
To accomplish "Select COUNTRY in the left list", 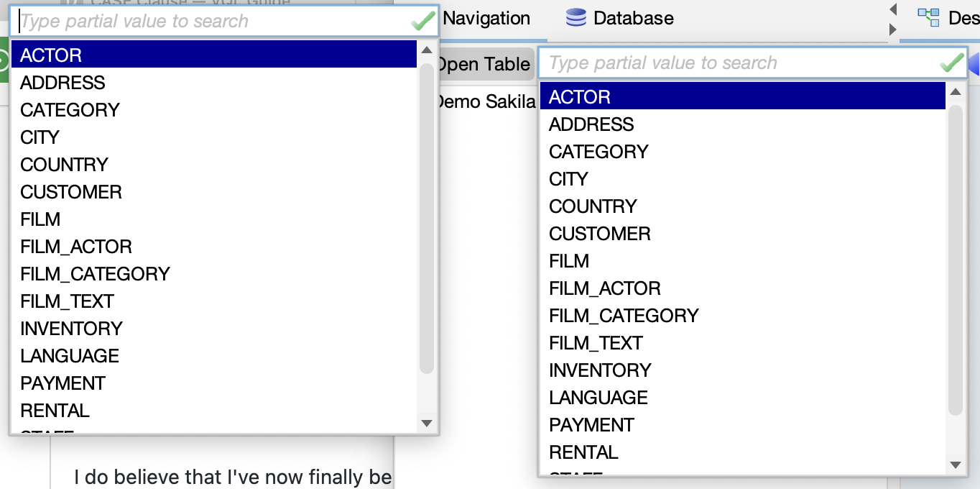I will tap(214, 164).
